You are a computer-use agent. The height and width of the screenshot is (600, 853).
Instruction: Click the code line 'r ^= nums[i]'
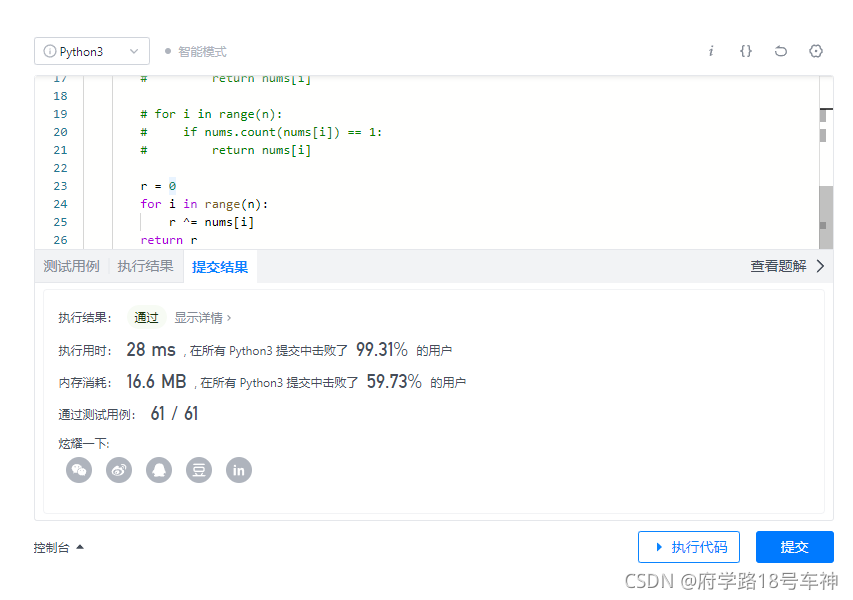click(x=211, y=222)
